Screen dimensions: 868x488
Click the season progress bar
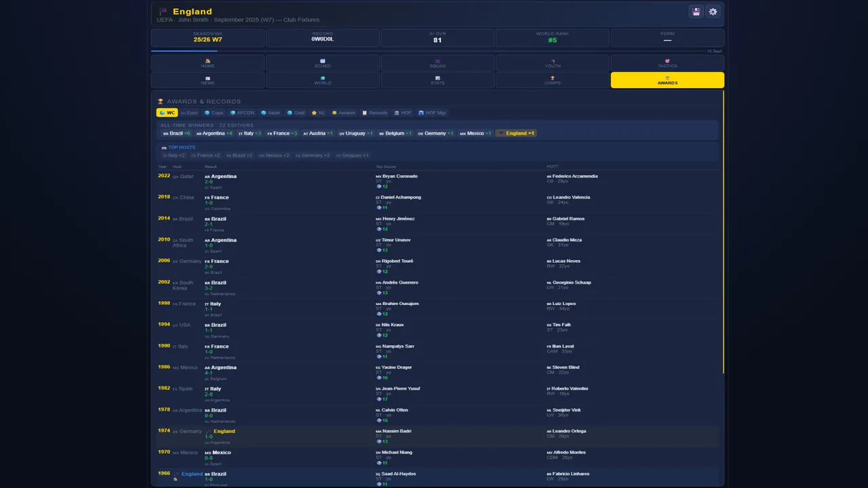pos(428,51)
